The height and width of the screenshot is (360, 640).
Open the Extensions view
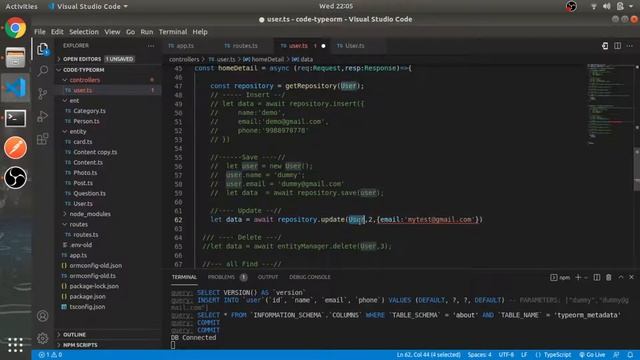(x=42, y=139)
